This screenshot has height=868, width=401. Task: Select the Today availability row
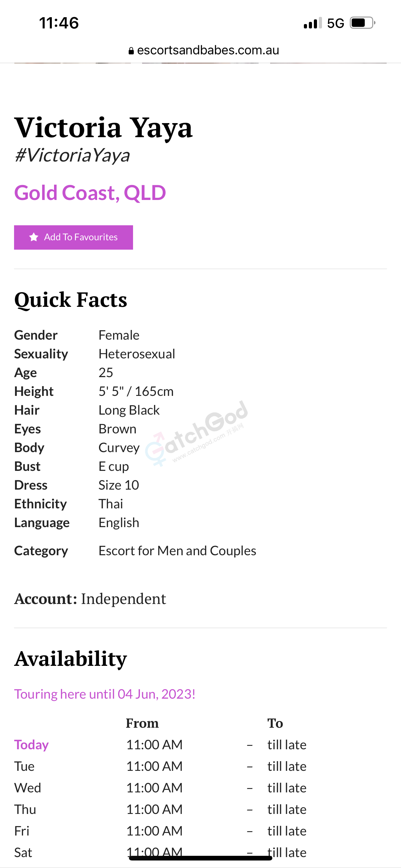click(x=160, y=745)
